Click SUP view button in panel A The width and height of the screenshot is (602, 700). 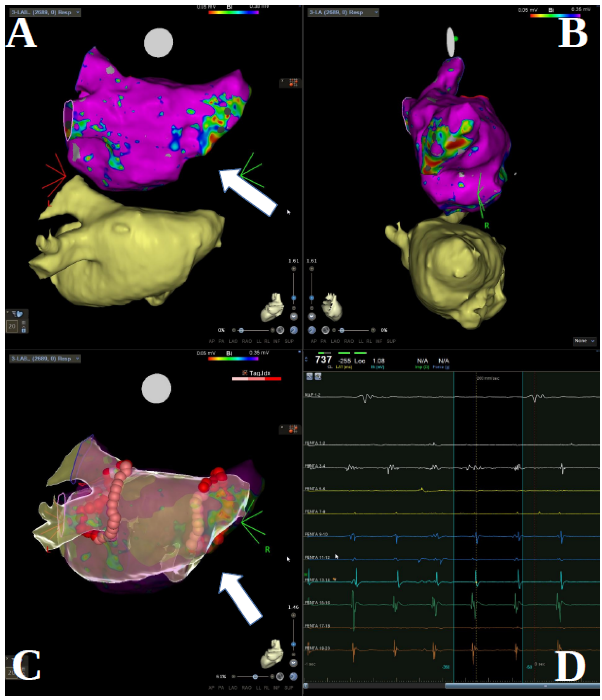pos(289,341)
